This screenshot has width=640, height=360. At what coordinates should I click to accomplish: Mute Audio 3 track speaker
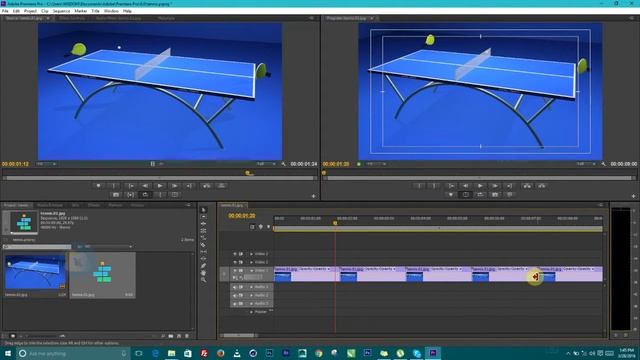tap(235, 304)
